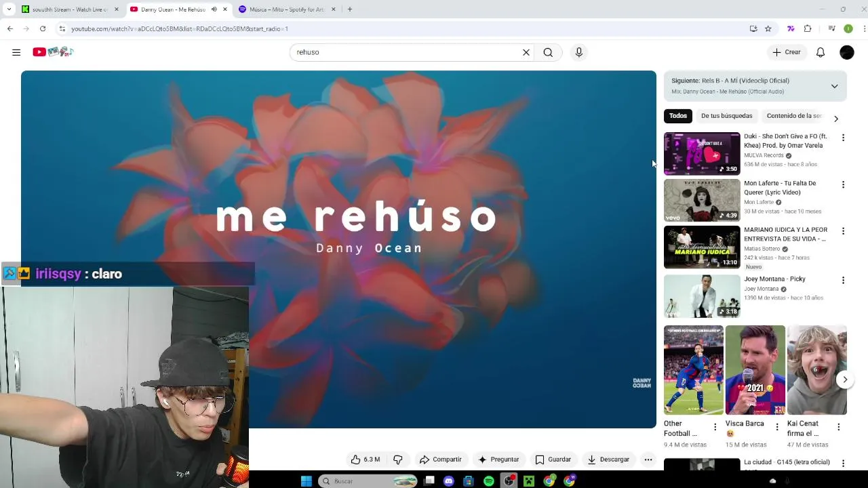Bookmark this page with star
The height and width of the screenshot is (488, 868).
pos(768,28)
